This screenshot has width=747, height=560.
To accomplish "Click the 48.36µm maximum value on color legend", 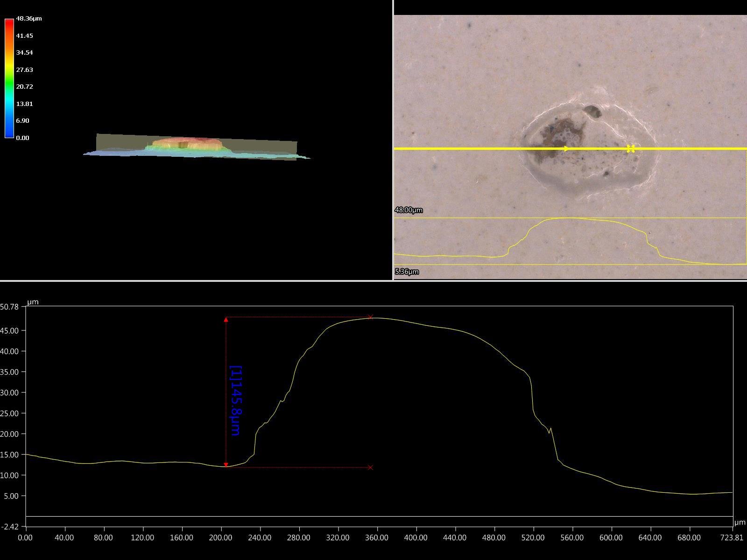I will 29,19.
